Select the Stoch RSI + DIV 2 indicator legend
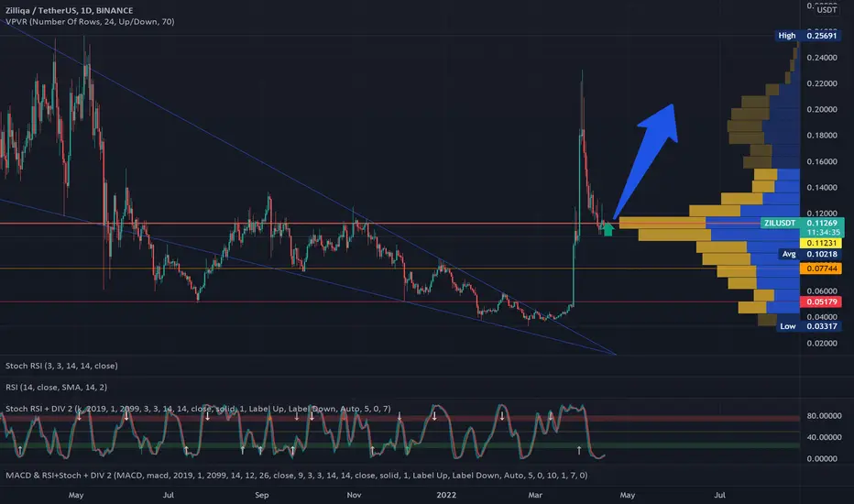854x504 pixels. coord(198,409)
